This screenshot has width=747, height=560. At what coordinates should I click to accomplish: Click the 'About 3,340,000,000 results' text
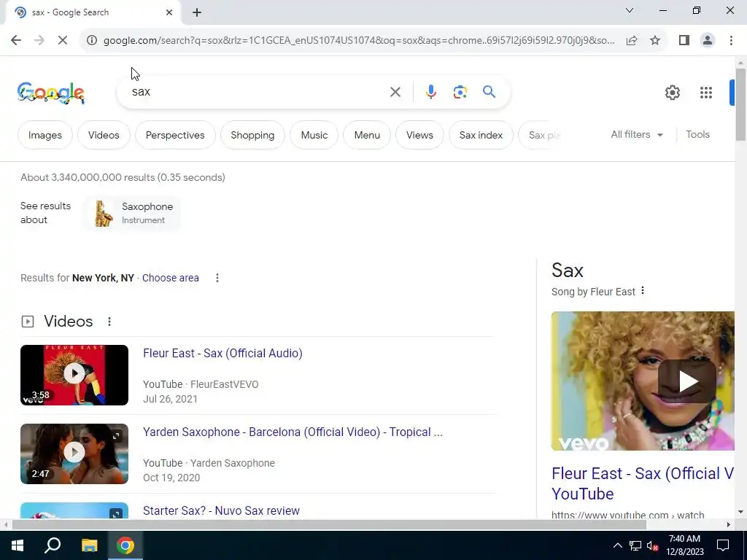pyautogui.click(x=123, y=178)
